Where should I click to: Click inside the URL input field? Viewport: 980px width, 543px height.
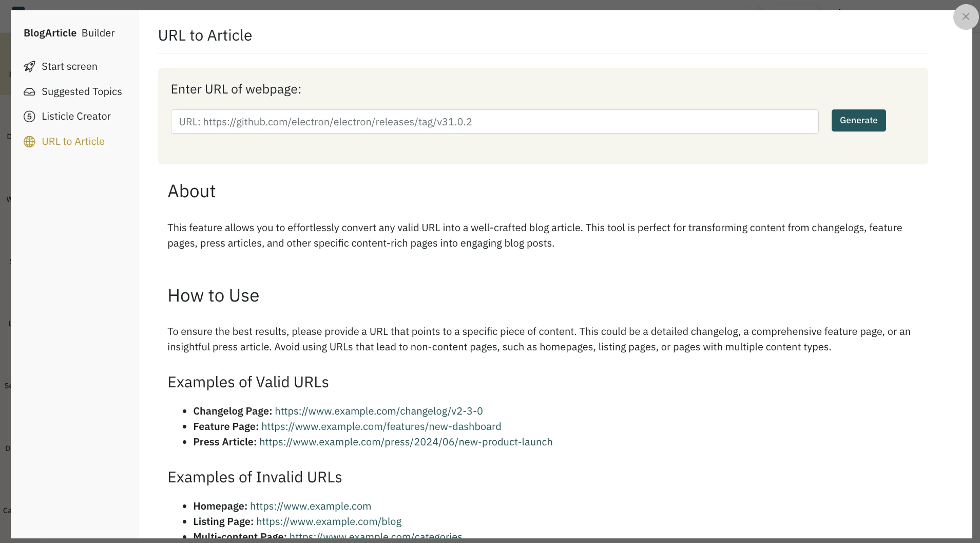[494, 121]
